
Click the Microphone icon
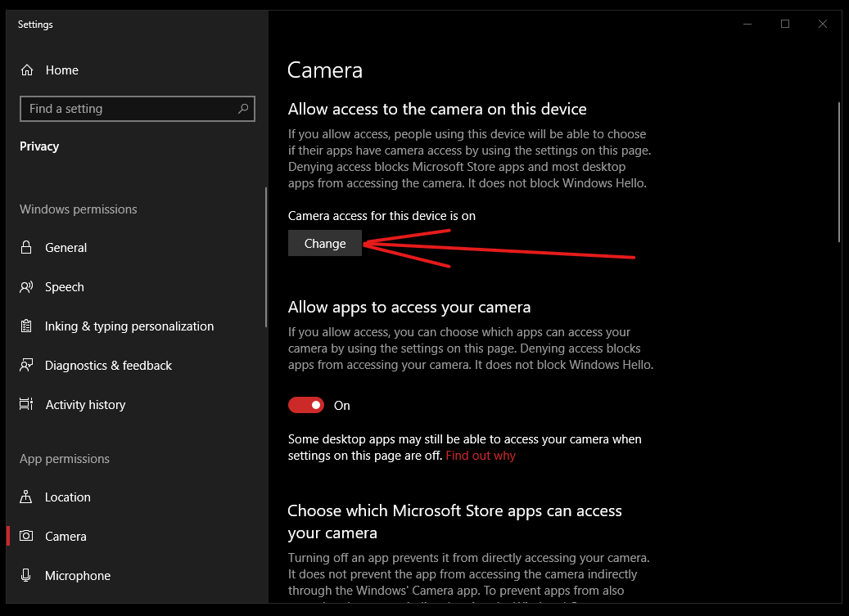tap(27, 576)
